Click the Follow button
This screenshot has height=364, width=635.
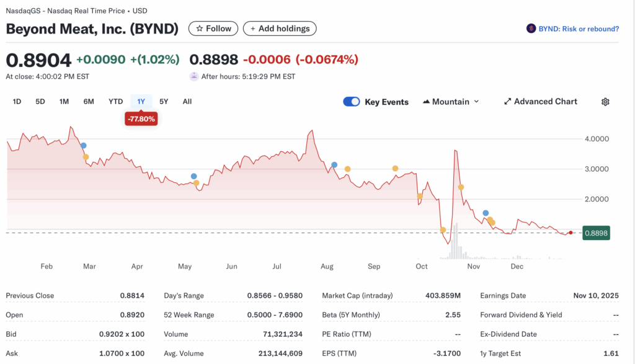(x=213, y=29)
